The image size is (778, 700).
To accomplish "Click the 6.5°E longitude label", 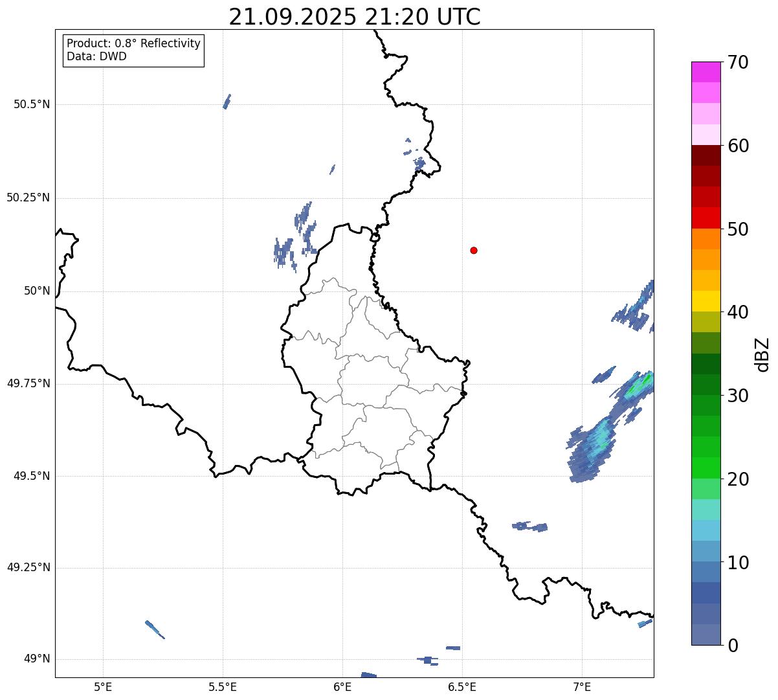I will (463, 687).
